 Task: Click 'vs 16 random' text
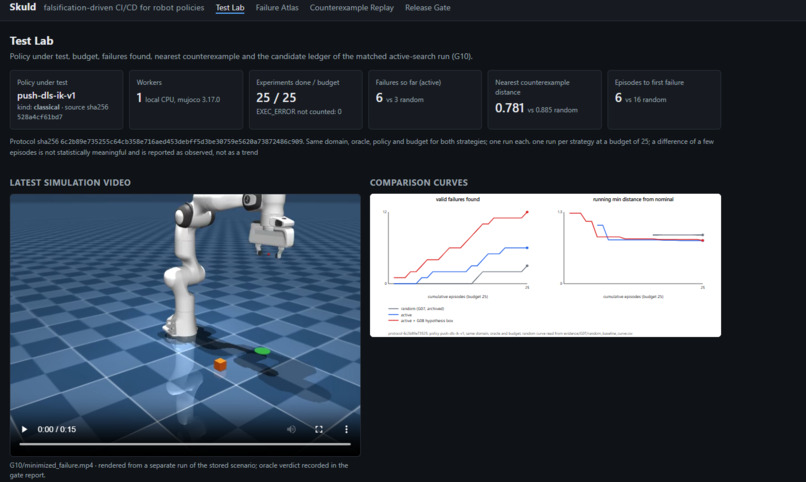(646, 100)
